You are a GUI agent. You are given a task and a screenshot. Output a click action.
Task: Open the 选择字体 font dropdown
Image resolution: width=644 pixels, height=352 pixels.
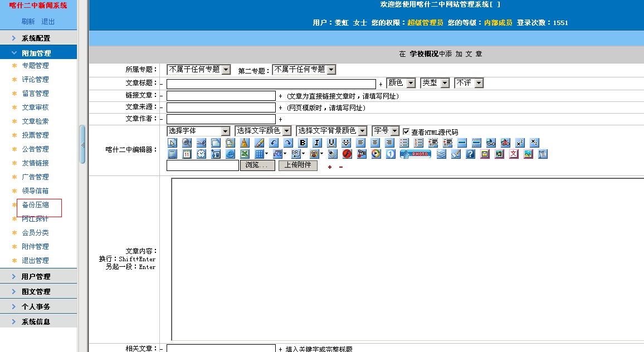click(198, 131)
